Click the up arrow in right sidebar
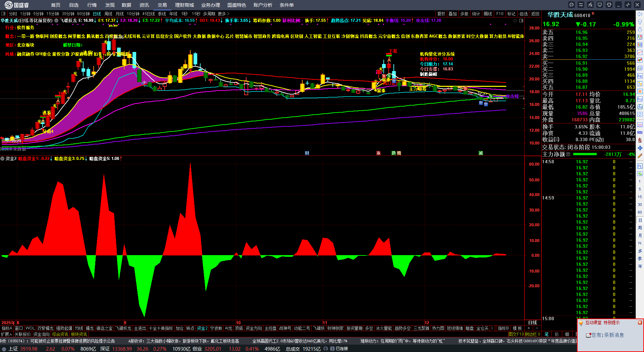 (x=640, y=21)
